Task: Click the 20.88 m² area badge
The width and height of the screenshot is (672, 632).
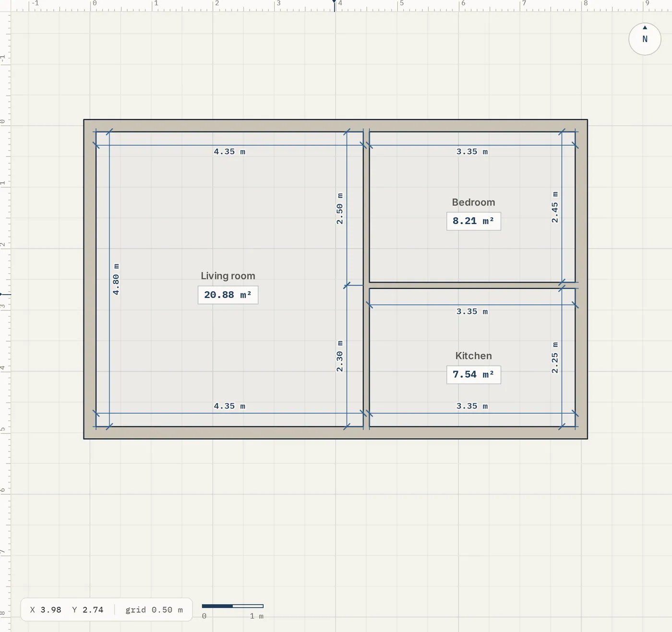Action: (x=228, y=295)
